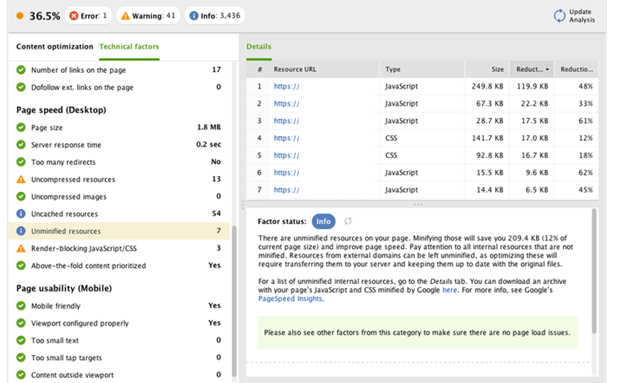Screen dimensions: 618x383
Task: Switch to the Technical factors tab
Action: pos(129,46)
